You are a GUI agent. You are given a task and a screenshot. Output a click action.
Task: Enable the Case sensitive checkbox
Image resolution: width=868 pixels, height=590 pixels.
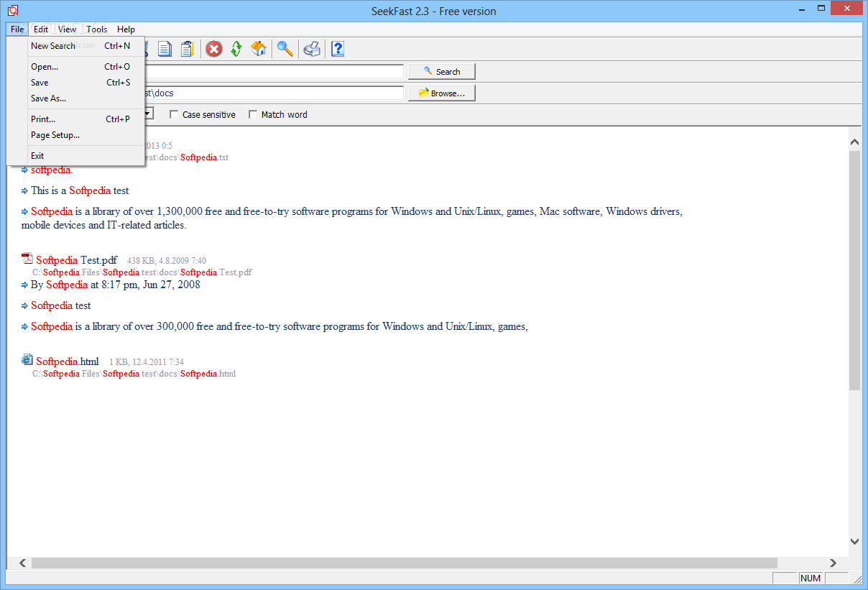click(174, 114)
